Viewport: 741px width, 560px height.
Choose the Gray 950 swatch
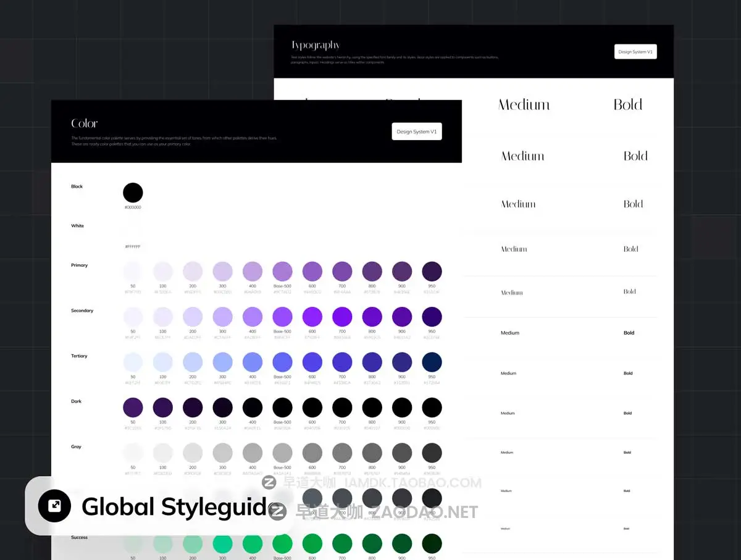point(432,453)
